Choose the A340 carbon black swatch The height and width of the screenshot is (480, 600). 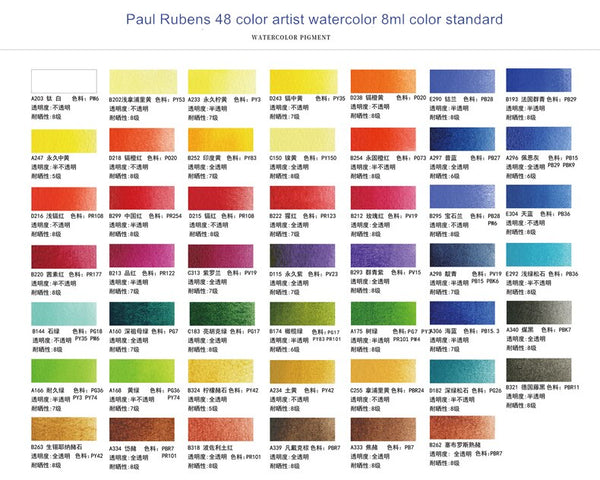pos(541,312)
